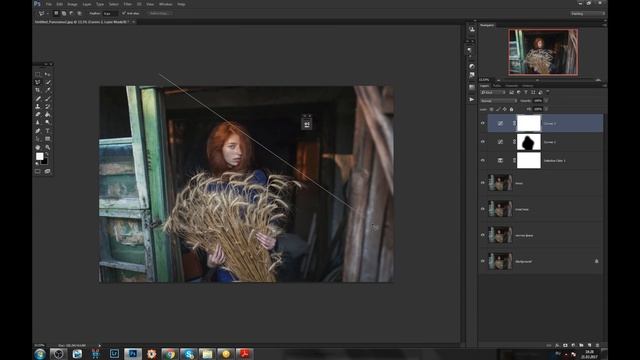Select the Zoom tool

pos(48,147)
